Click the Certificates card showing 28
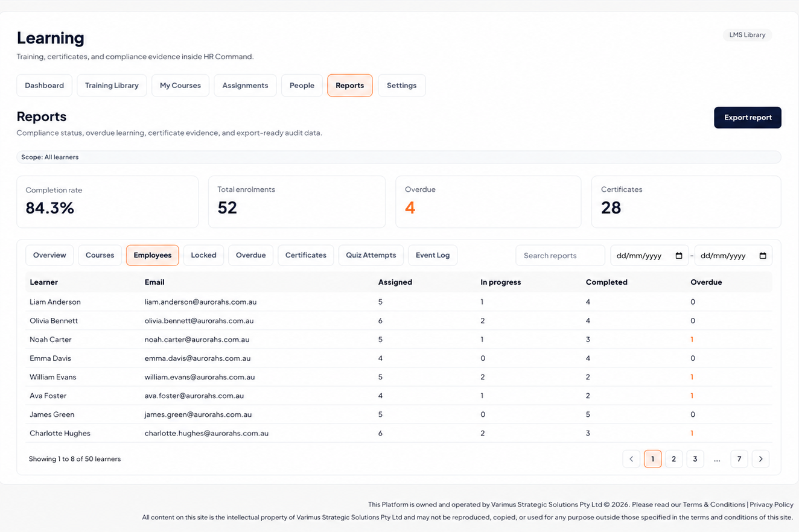The height and width of the screenshot is (532, 799). 686,202
